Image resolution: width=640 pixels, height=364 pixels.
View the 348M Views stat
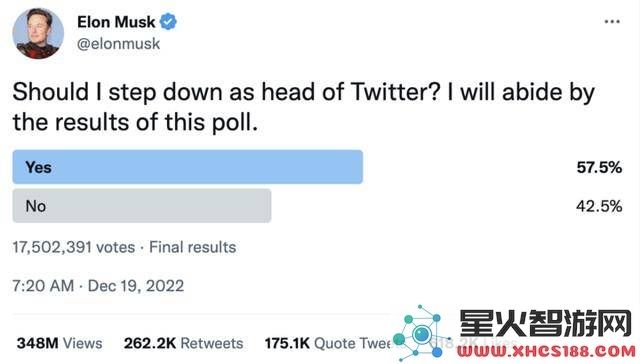coord(59,343)
